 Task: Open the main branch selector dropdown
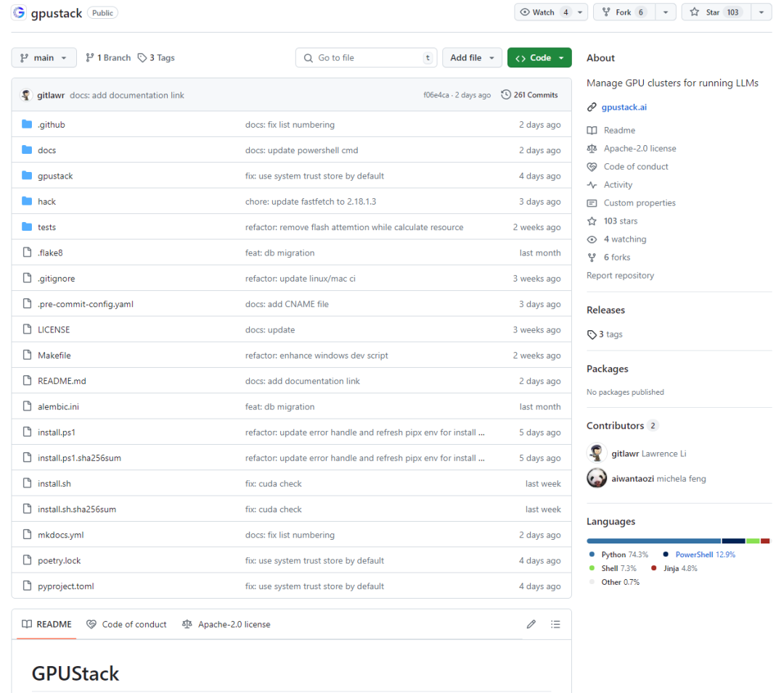pyautogui.click(x=44, y=57)
